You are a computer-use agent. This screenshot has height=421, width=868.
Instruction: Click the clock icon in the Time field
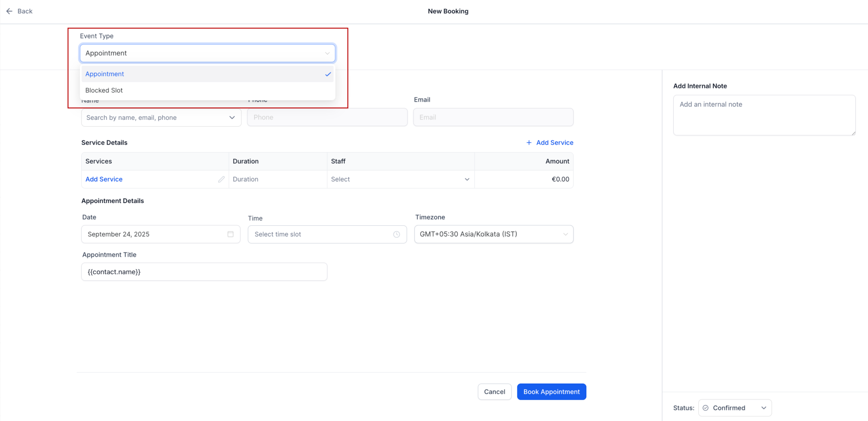[396, 234]
